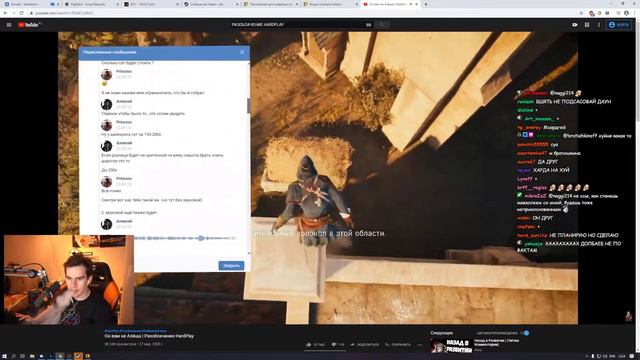Click the last Алексей avatar near voice message
Viewport: 640px width, 360px height.
pyautogui.click(x=107, y=224)
